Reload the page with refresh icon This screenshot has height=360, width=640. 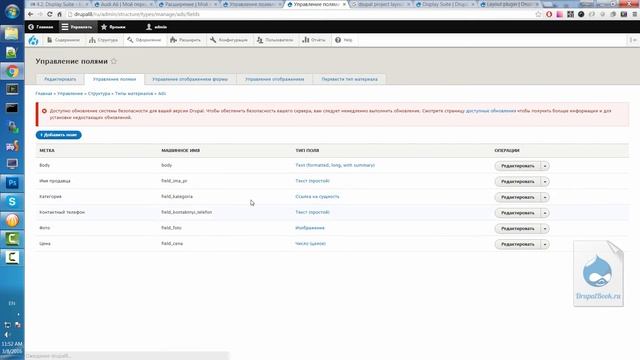(x=50, y=14)
